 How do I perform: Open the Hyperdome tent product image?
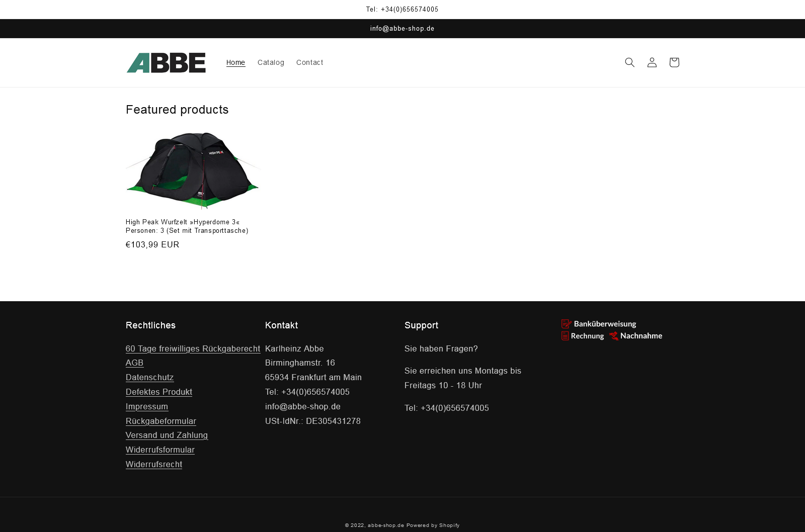coord(193,170)
